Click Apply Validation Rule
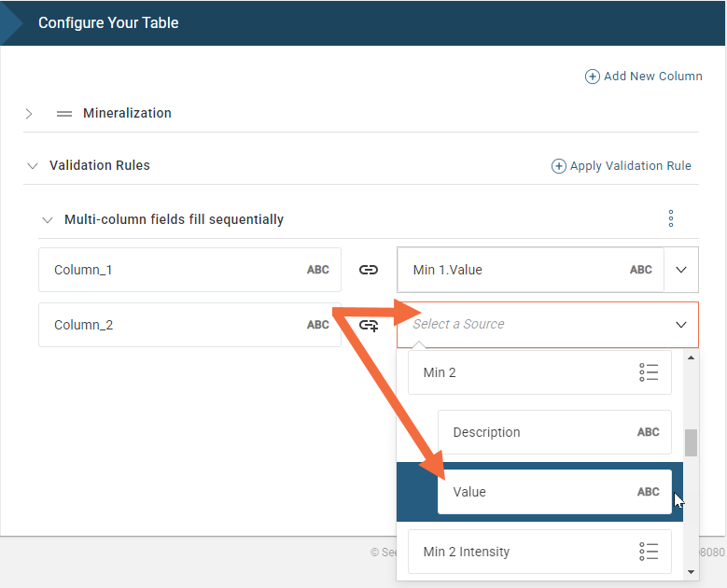Screen dimensions: 727x588 click(x=630, y=166)
